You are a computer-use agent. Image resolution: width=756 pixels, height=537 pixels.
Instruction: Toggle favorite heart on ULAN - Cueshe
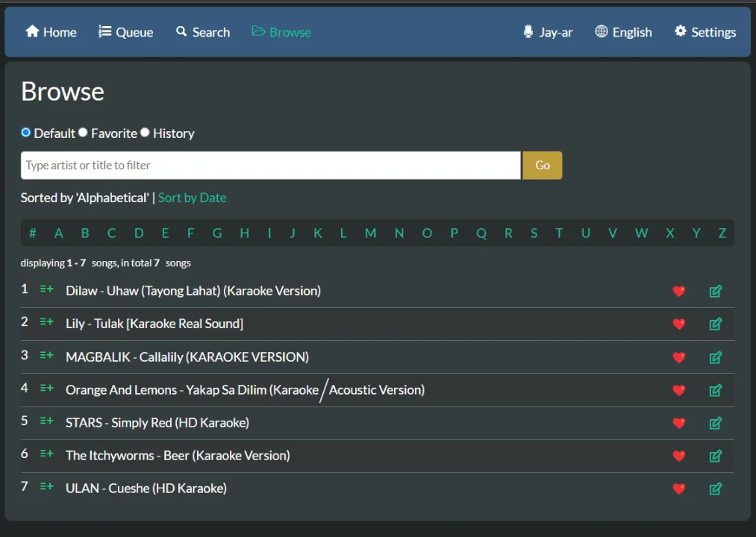679,489
